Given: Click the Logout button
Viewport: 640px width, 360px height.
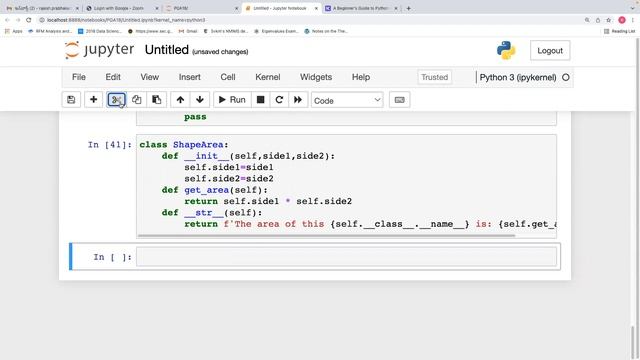Looking at the screenshot, I should click(550, 51).
